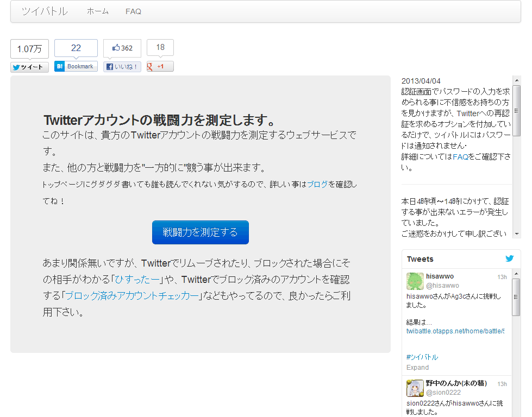532x417 pixels.
Task: Click the Facebook いいね! button
Action: click(122, 67)
